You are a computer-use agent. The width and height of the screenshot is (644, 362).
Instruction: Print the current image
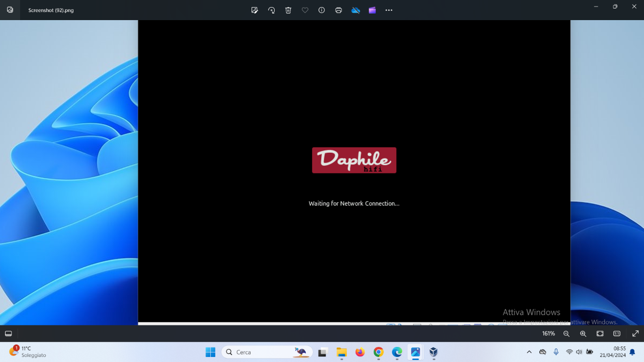click(x=339, y=10)
